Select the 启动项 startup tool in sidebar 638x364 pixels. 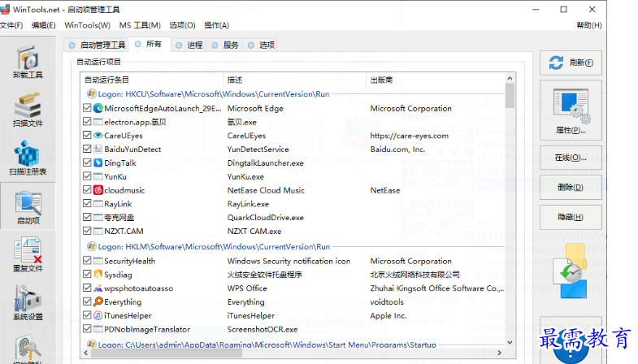point(28,206)
